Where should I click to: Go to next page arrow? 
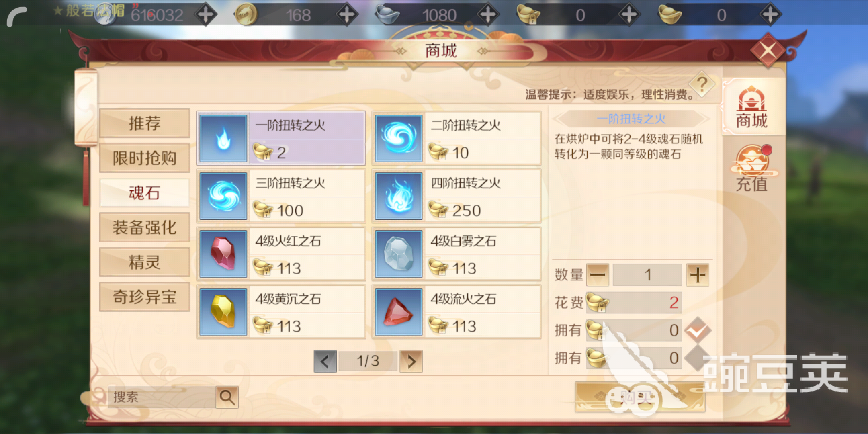coord(411,361)
